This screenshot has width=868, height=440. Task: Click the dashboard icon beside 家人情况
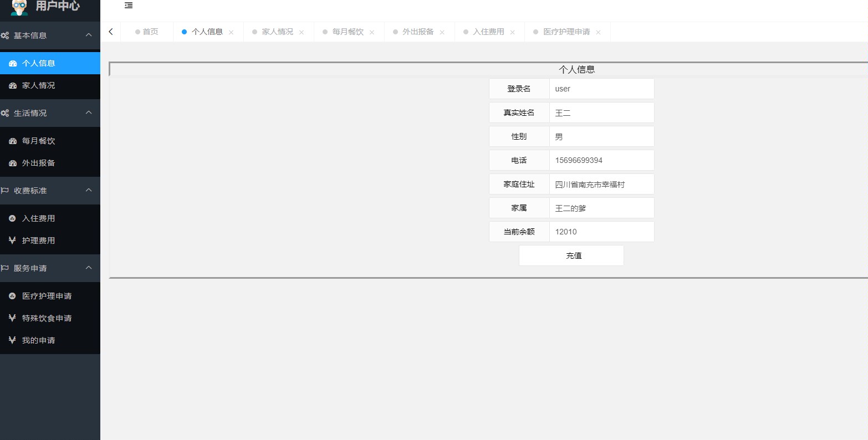(13, 85)
